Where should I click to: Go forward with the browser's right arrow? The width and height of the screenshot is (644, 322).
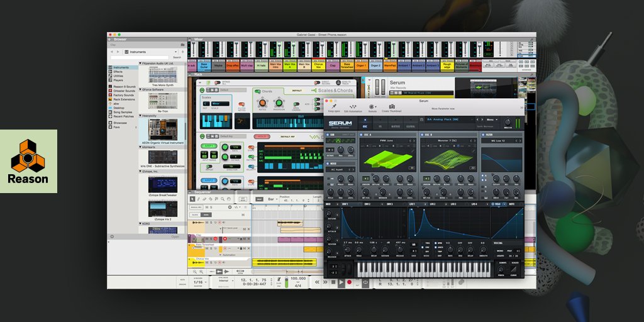118,52
